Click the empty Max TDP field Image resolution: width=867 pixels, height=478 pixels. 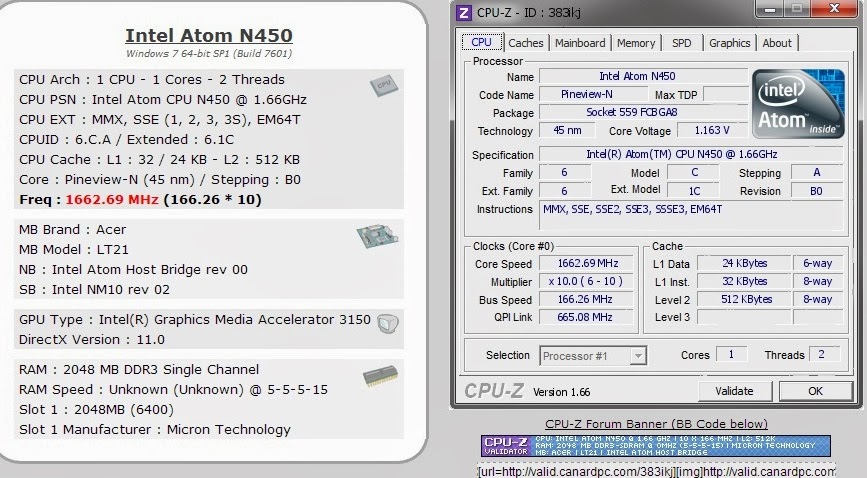point(725,94)
